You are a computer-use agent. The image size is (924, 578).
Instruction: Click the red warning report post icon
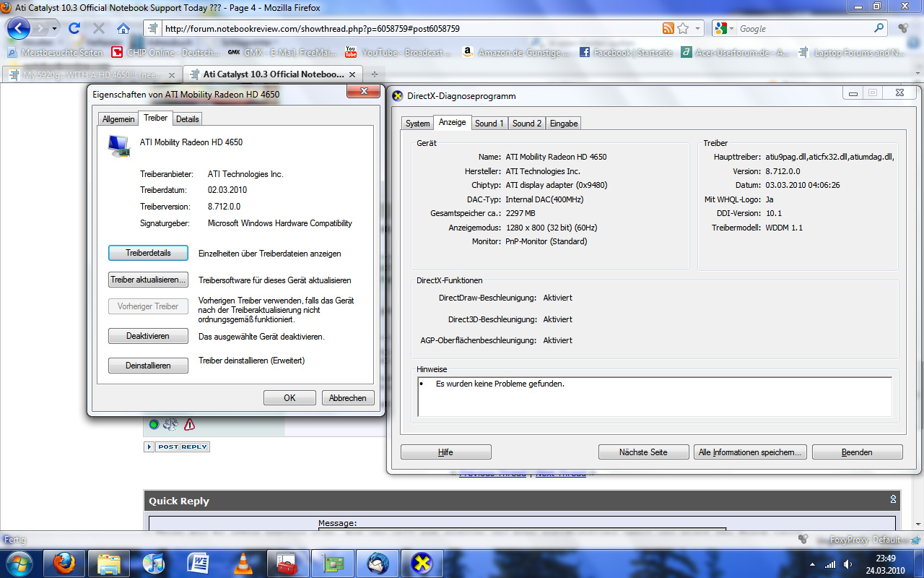click(189, 424)
